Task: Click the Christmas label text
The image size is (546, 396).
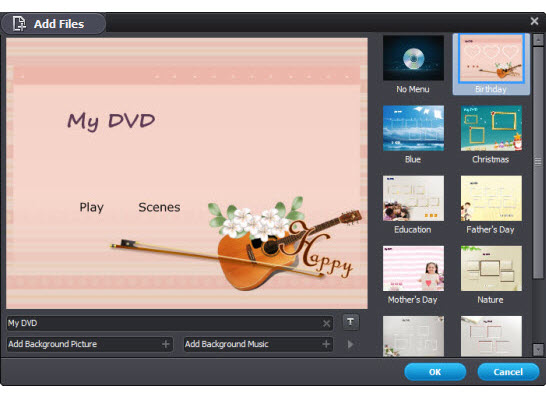Action: pyautogui.click(x=490, y=160)
